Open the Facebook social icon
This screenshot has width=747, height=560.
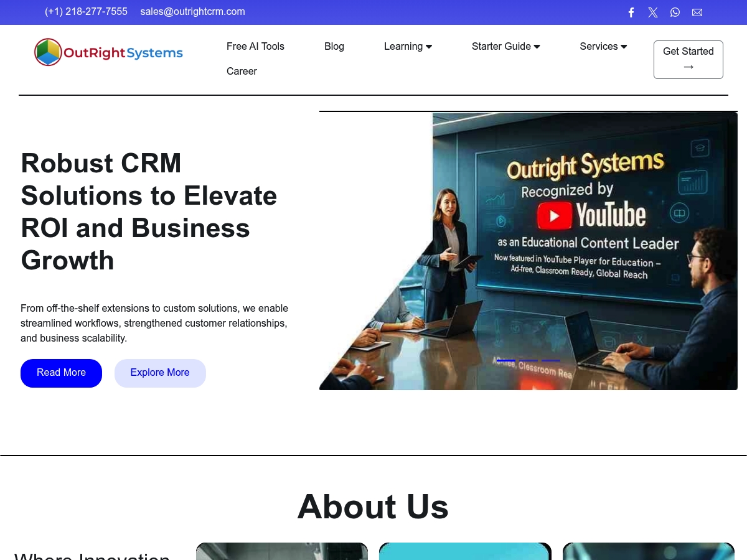(x=631, y=12)
